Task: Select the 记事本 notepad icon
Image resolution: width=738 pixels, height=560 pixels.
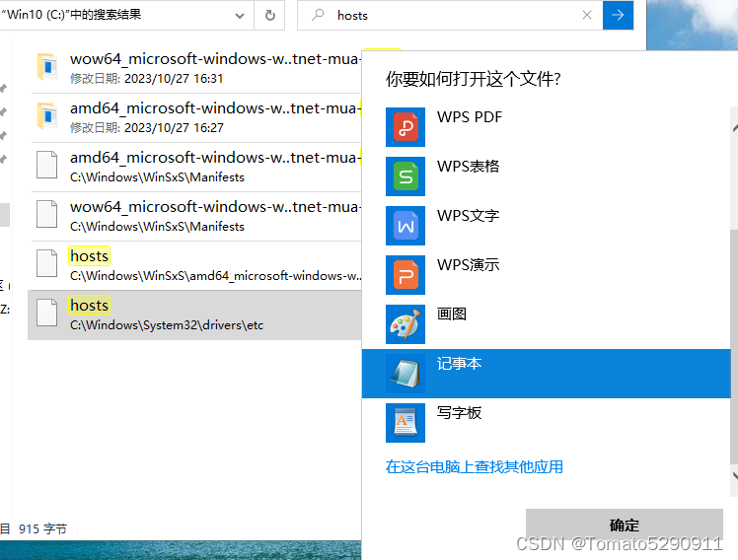Action: click(x=406, y=374)
